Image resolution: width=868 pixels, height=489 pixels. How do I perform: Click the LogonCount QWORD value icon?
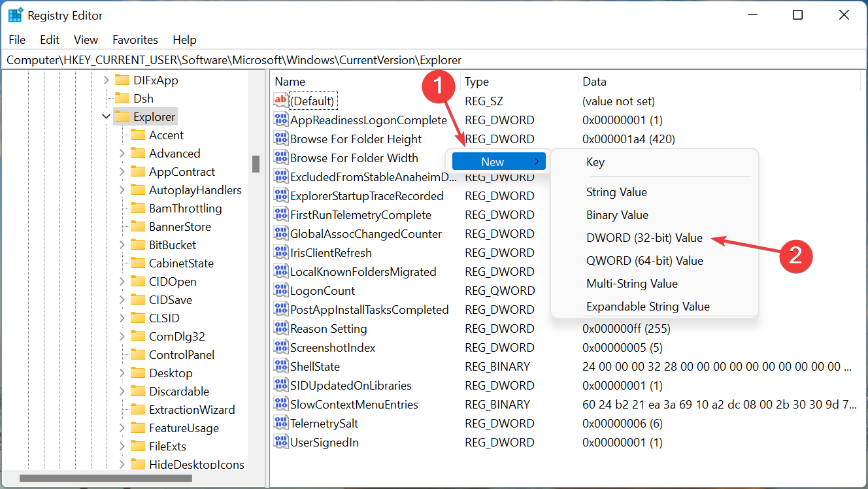pos(280,290)
